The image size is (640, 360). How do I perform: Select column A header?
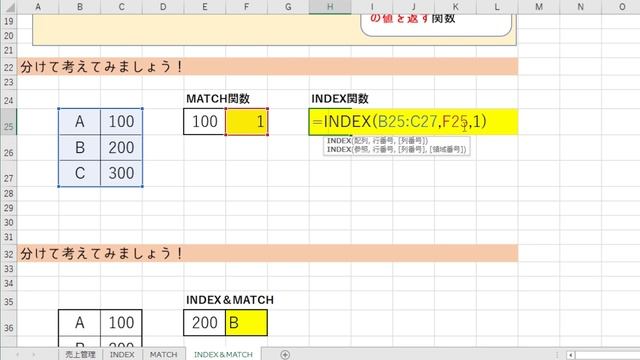[x=38, y=7]
